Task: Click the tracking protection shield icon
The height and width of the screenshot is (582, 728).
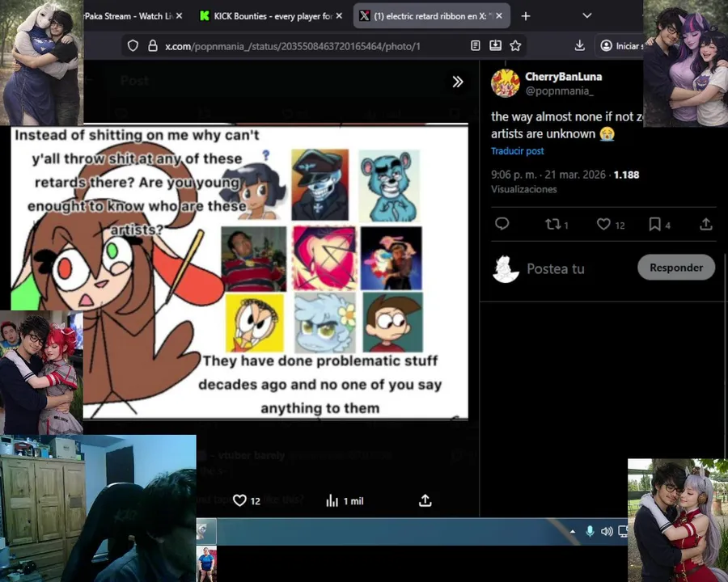Action: pyautogui.click(x=133, y=46)
